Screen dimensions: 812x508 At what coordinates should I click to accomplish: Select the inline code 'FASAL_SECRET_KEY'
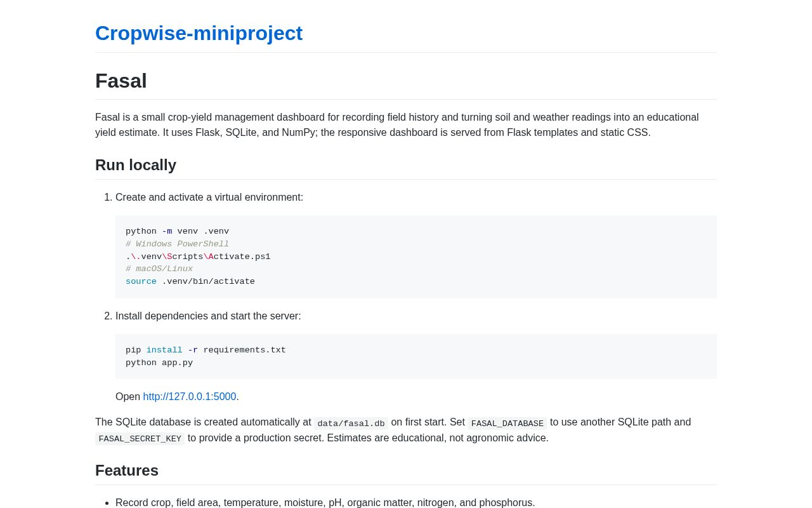tap(140, 439)
